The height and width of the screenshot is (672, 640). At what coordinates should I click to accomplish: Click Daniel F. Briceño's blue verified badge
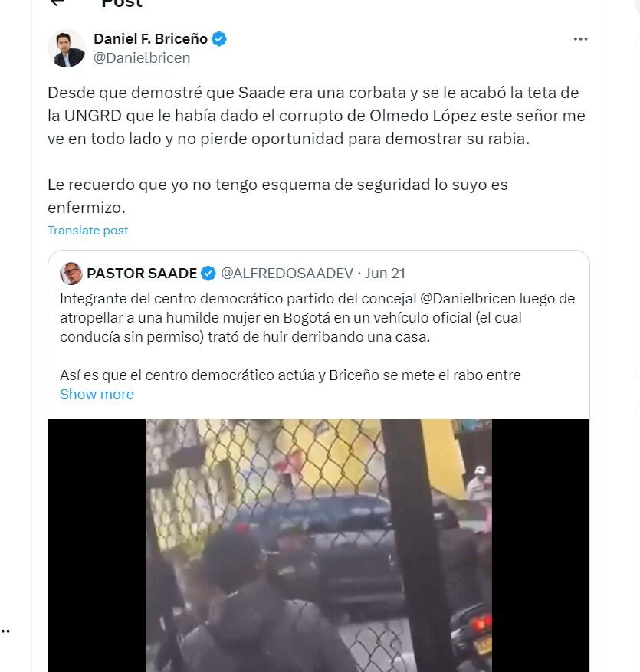219,39
